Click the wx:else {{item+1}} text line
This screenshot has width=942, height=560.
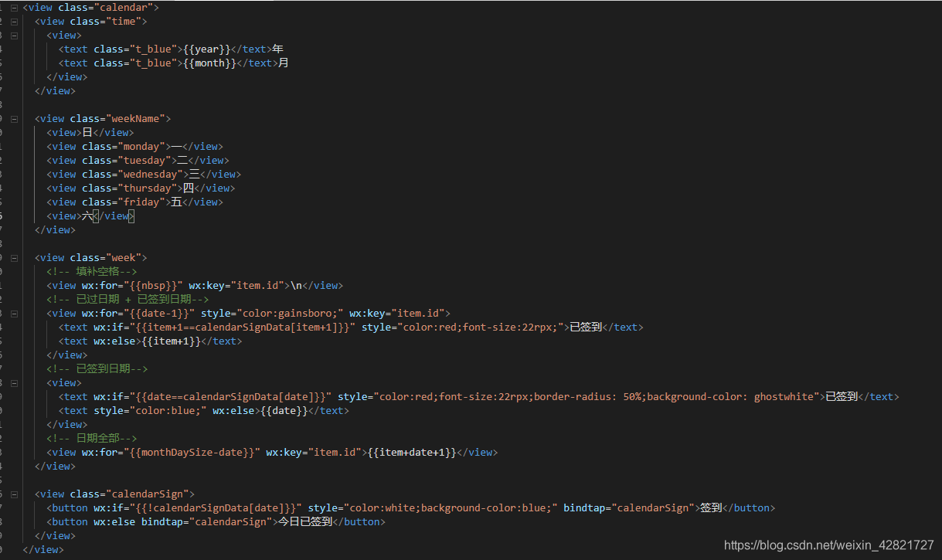point(151,341)
